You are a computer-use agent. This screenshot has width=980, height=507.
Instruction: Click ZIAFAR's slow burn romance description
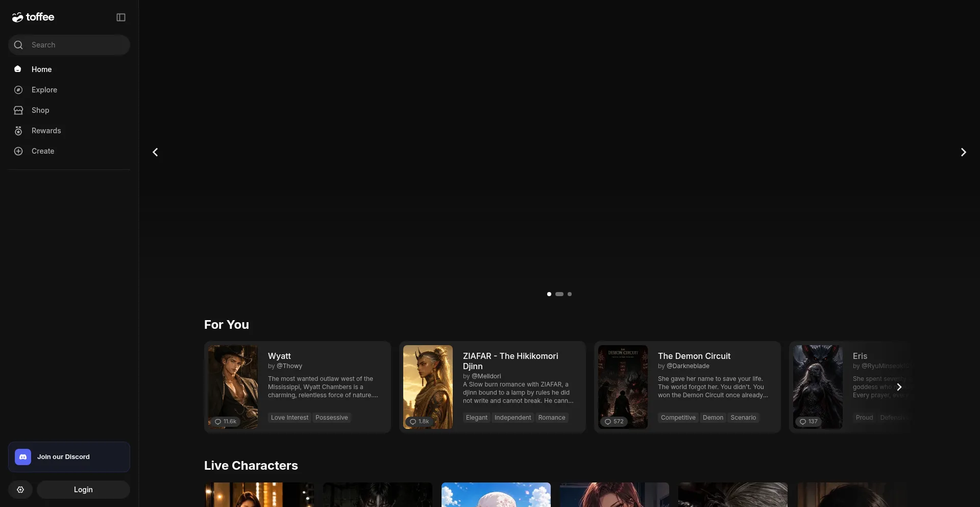coord(518,393)
